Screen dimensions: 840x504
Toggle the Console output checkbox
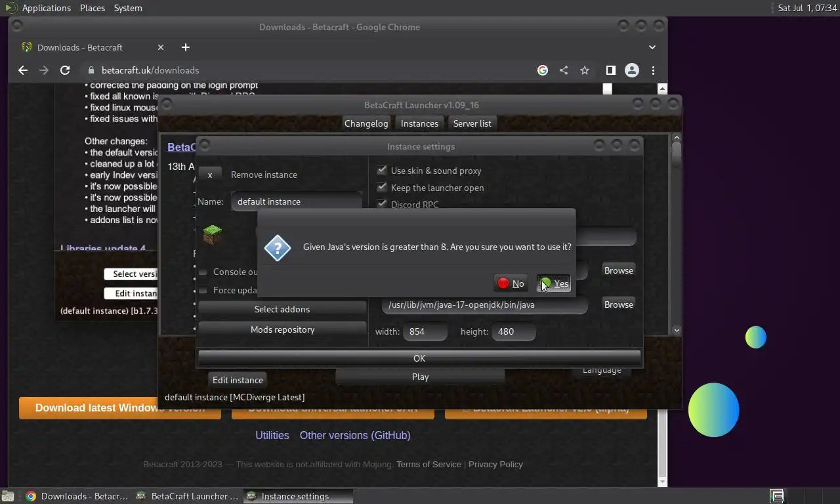tap(203, 272)
